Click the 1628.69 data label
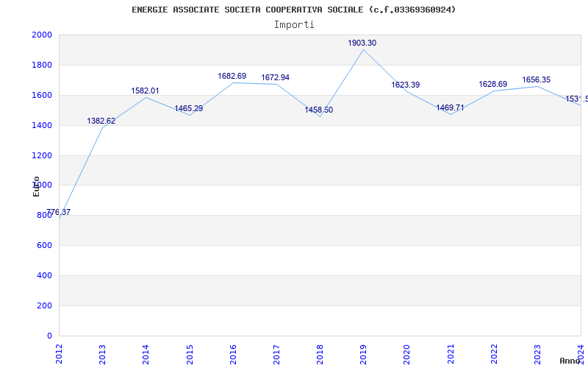Viewport: 588px width, 368px height. 492,85
